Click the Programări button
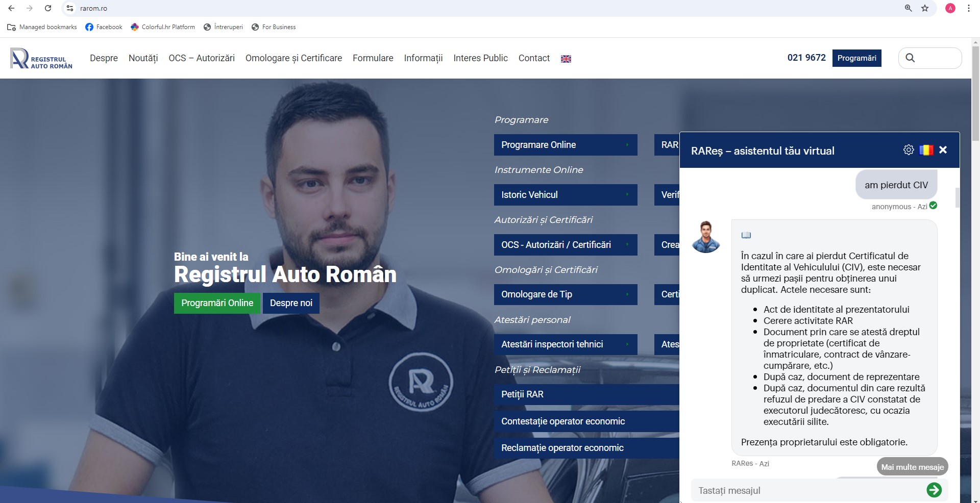This screenshot has width=980, height=503. point(856,58)
